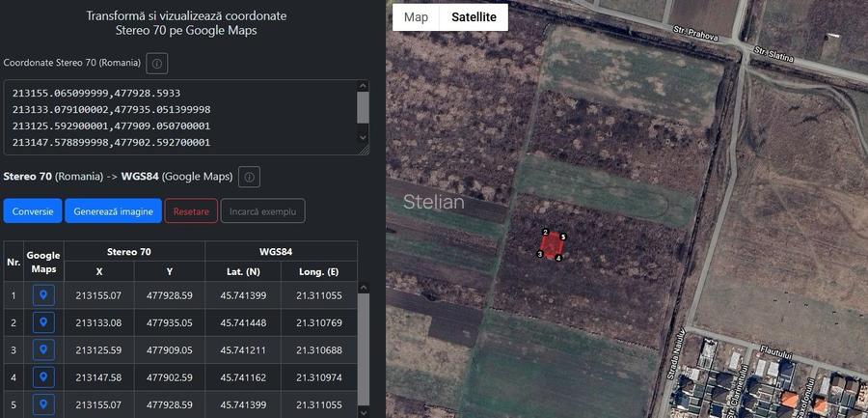
Task: Click map marker number 4
Action: (558, 258)
